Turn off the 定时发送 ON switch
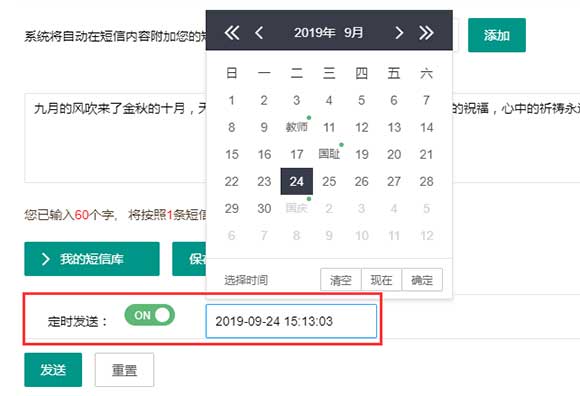Screen dimensions: 580x396 pos(149,315)
